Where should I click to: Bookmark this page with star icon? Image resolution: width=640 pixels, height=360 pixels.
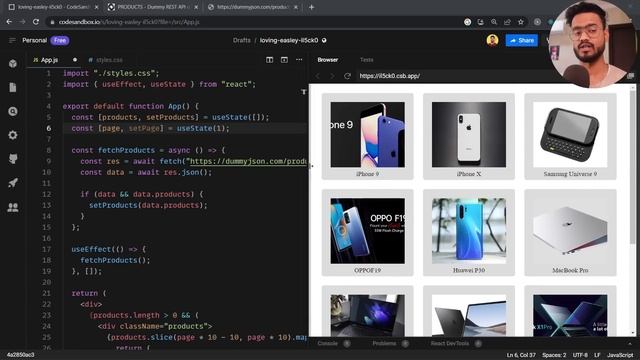[520, 22]
